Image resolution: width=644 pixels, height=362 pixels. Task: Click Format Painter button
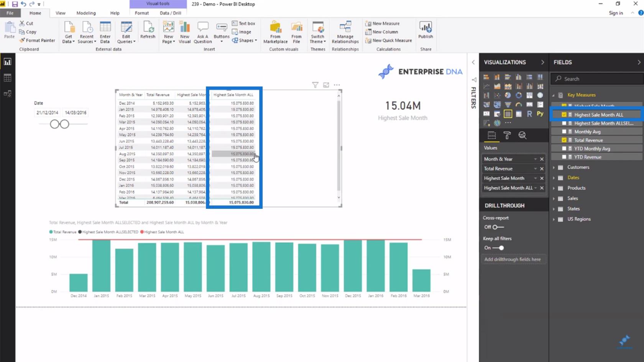[x=37, y=40]
